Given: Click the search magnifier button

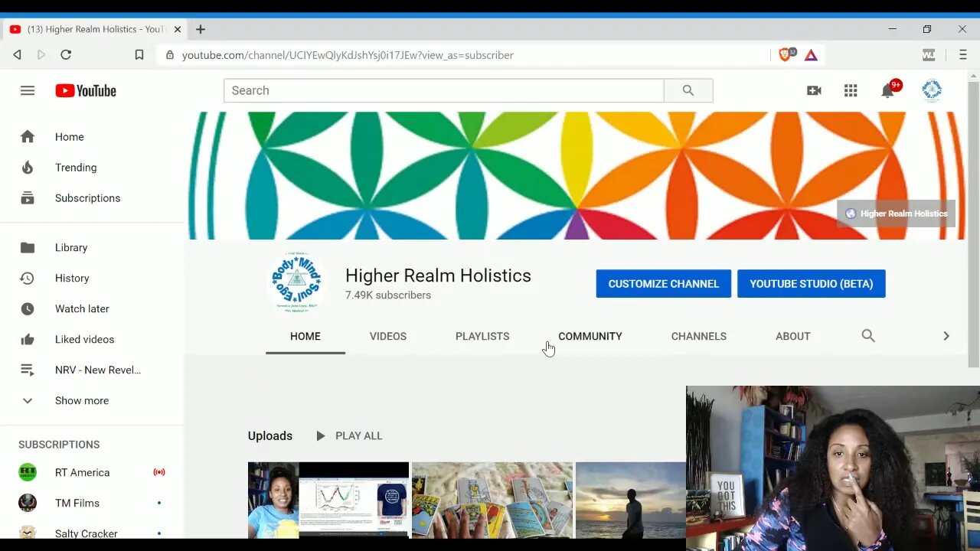Looking at the screenshot, I should 688,90.
